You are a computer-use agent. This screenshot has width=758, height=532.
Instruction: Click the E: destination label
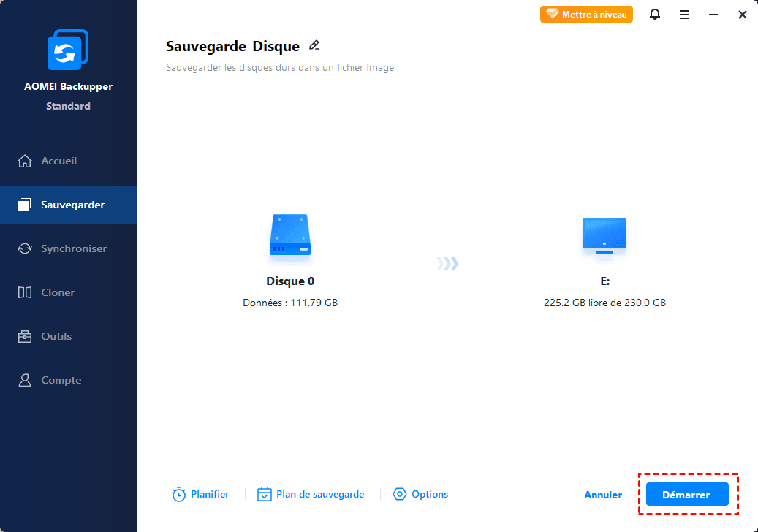pyautogui.click(x=604, y=281)
